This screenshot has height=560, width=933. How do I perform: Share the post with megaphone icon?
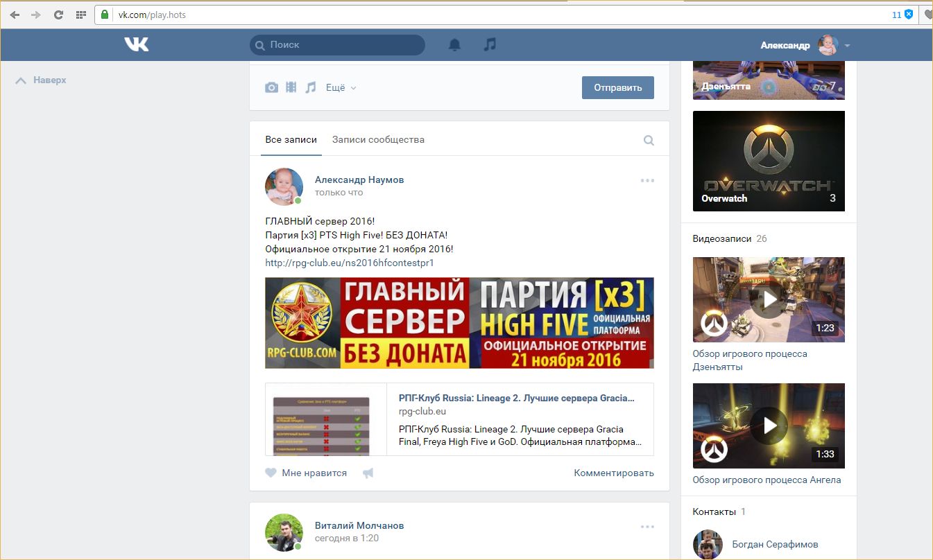(368, 473)
